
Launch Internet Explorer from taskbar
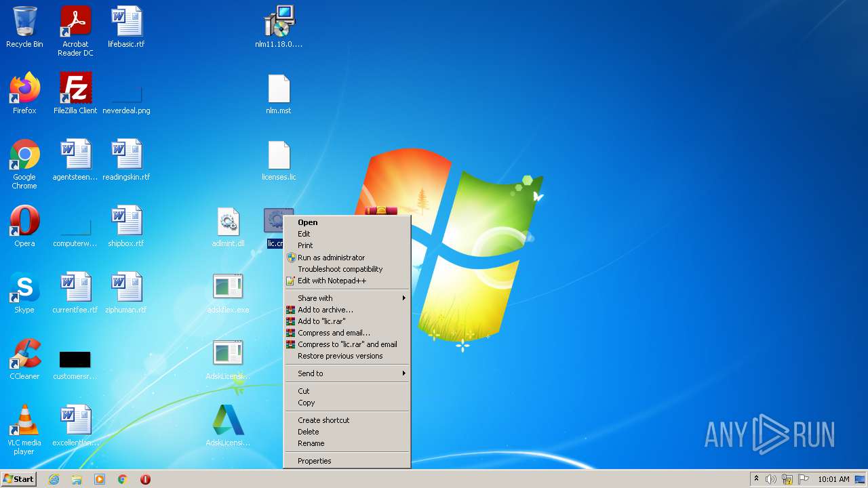(x=54, y=479)
